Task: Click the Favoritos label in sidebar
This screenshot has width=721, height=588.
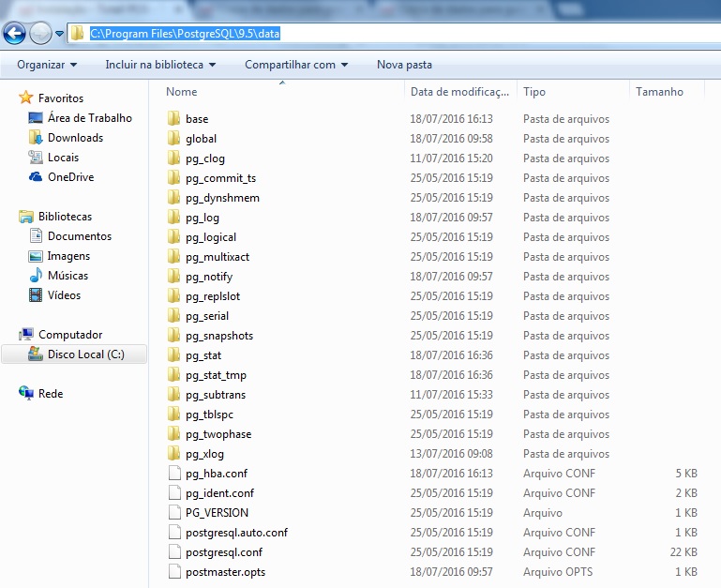Action: (61, 98)
